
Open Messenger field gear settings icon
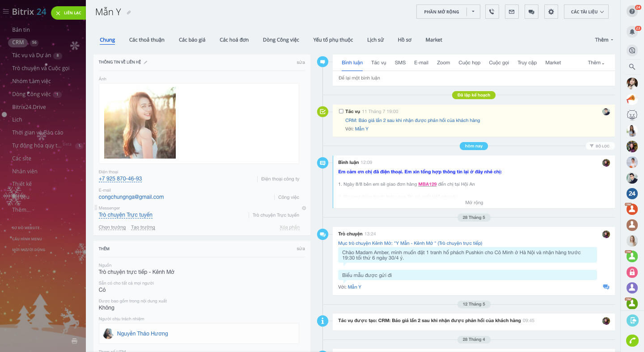click(x=304, y=208)
